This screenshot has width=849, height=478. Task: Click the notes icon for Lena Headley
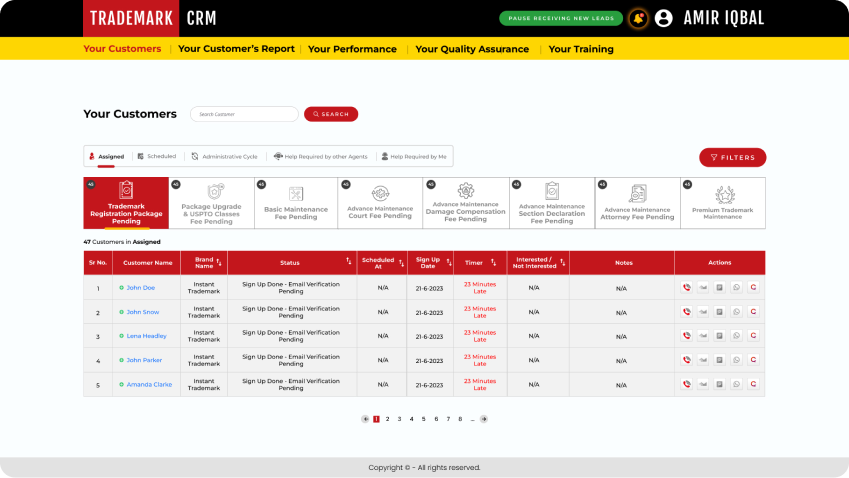tap(719, 336)
